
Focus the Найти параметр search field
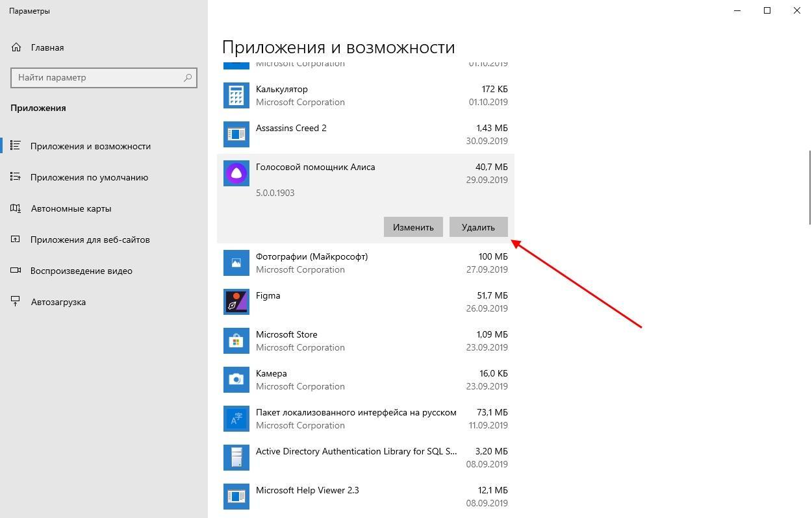(x=104, y=77)
